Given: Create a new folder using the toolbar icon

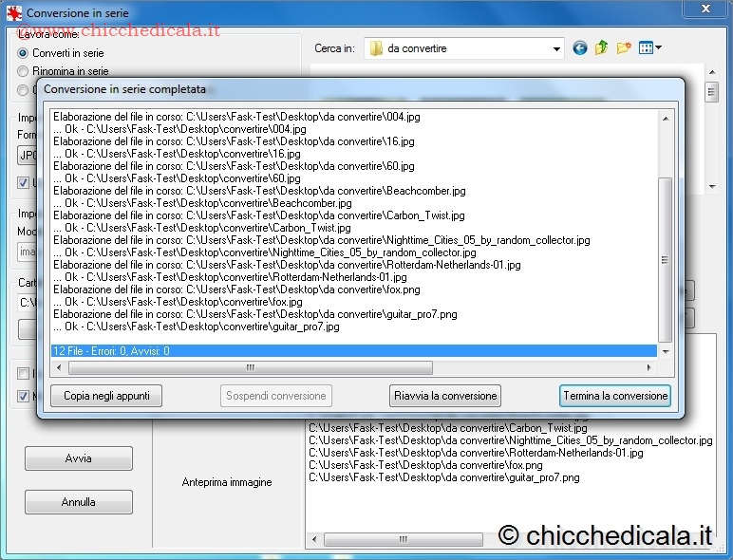Looking at the screenshot, I should click(x=624, y=48).
